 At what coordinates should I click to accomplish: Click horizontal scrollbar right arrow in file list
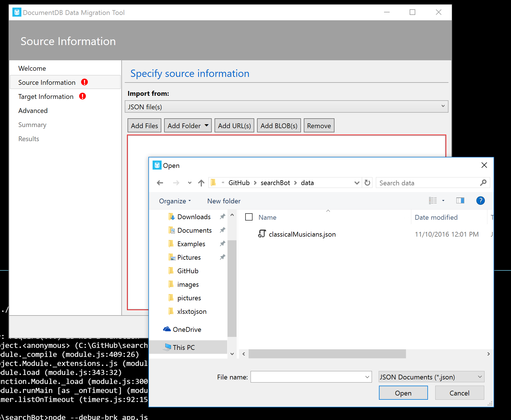coord(488,354)
